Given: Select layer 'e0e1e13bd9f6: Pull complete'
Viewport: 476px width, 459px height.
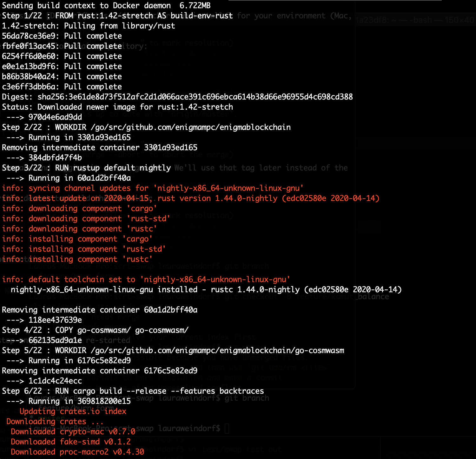Looking at the screenshot, I should click(62, 67).
